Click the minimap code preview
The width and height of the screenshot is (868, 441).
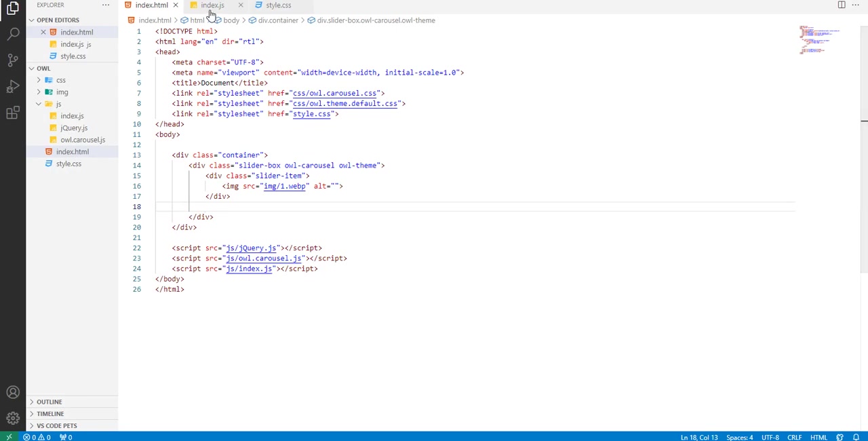pyautogui.click(x=819, y=41)
